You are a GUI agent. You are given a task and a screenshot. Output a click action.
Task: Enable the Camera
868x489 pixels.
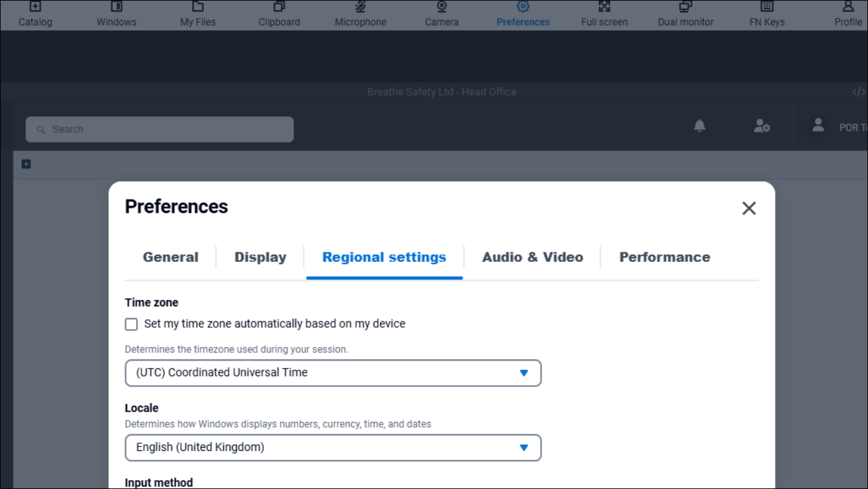pyautogui.click(x=441, y=13)
